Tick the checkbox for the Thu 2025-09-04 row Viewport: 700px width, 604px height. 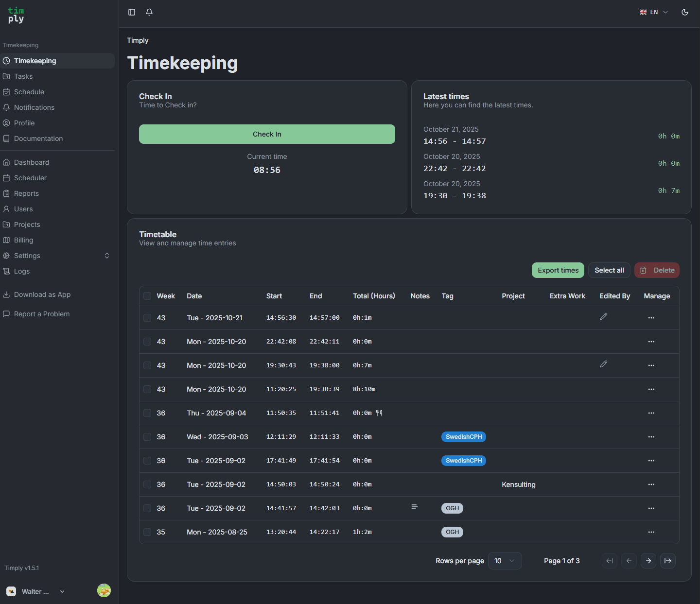[147, 413]
